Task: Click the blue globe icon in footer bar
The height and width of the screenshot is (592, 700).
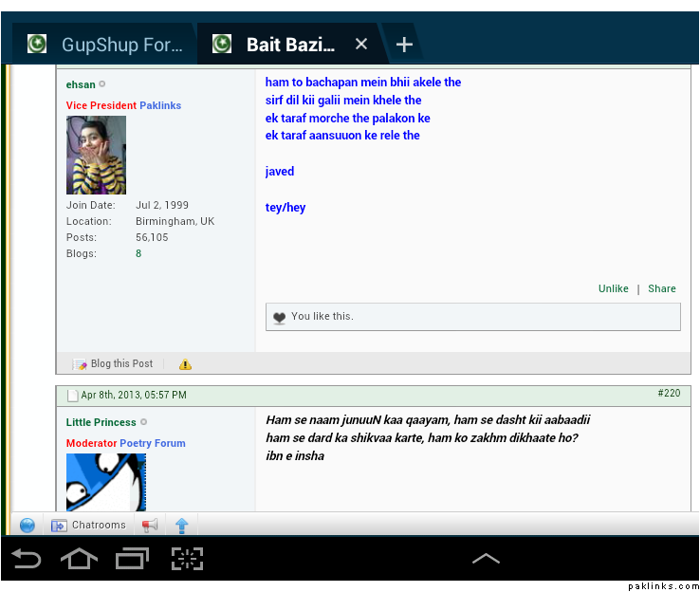Action: point(28,526)
